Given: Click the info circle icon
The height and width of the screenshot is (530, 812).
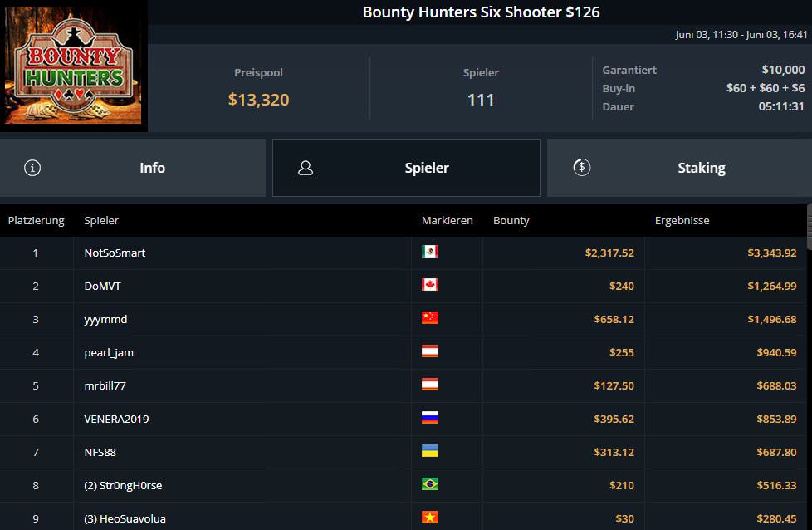Looking at the screenshot, I should 32,168.
